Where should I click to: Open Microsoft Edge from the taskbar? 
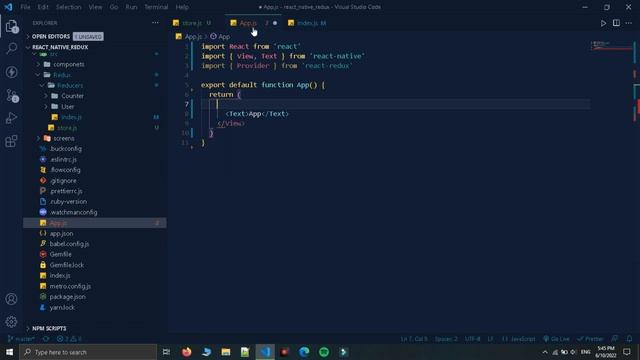(304, 352)
